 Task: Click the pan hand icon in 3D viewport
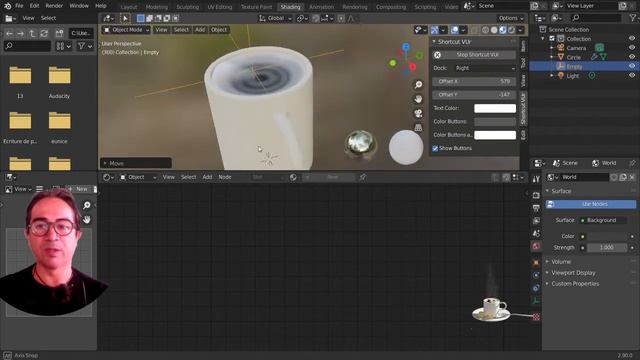coord(418,99)
